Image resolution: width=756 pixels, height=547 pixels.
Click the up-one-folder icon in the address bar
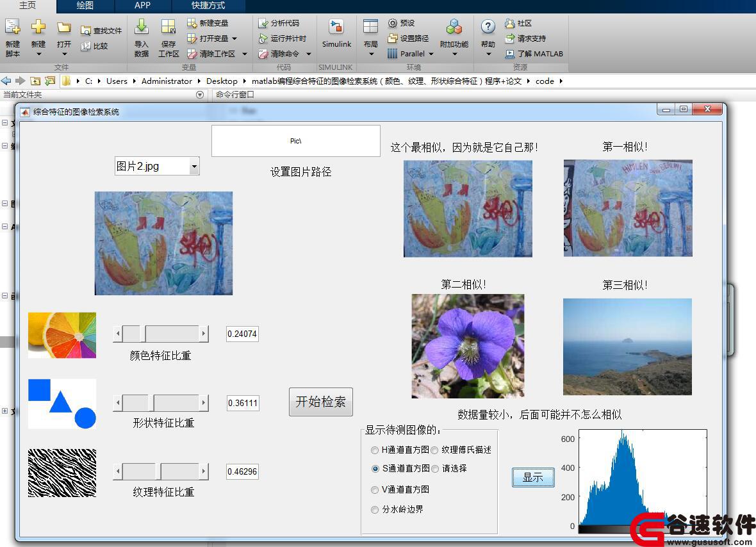(x=35, y=81)
